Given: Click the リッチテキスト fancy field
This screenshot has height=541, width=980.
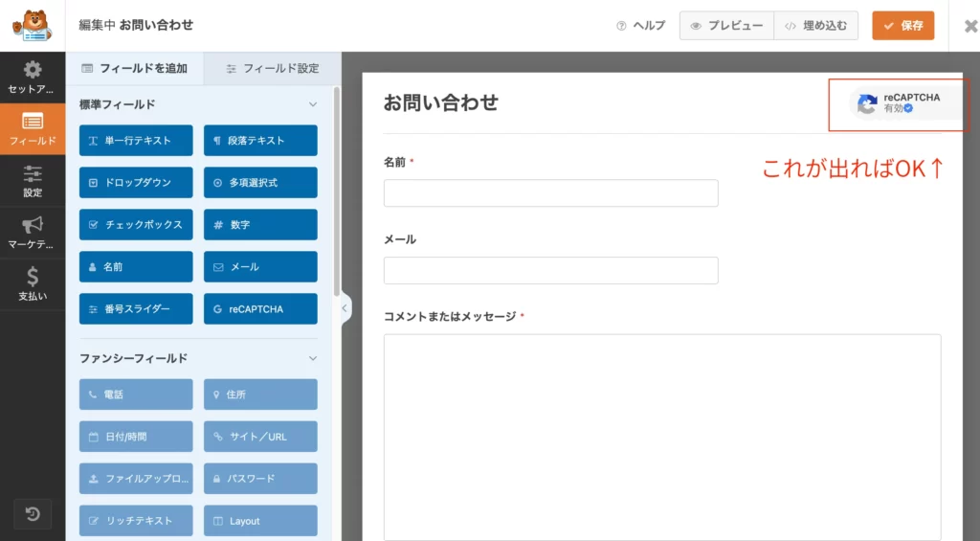Looking at the screenshot, I should click(136, 521).
